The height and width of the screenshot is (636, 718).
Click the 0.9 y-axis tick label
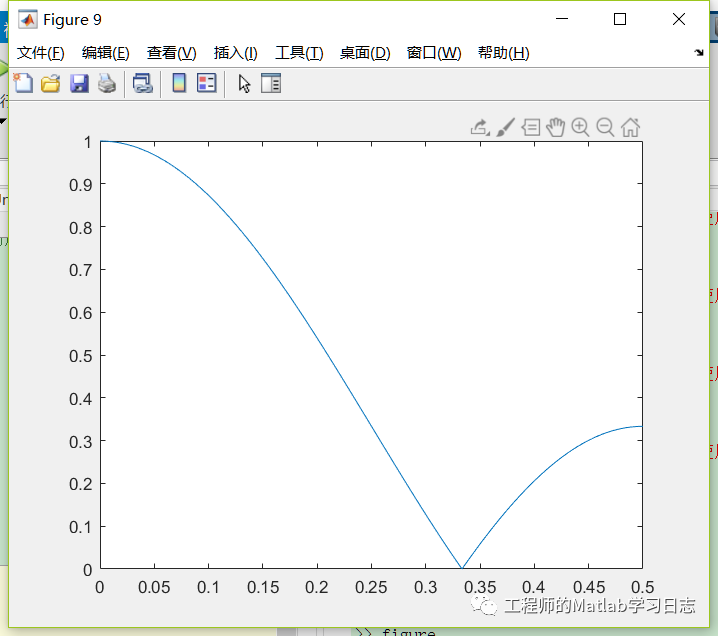(x=81, y=185)
